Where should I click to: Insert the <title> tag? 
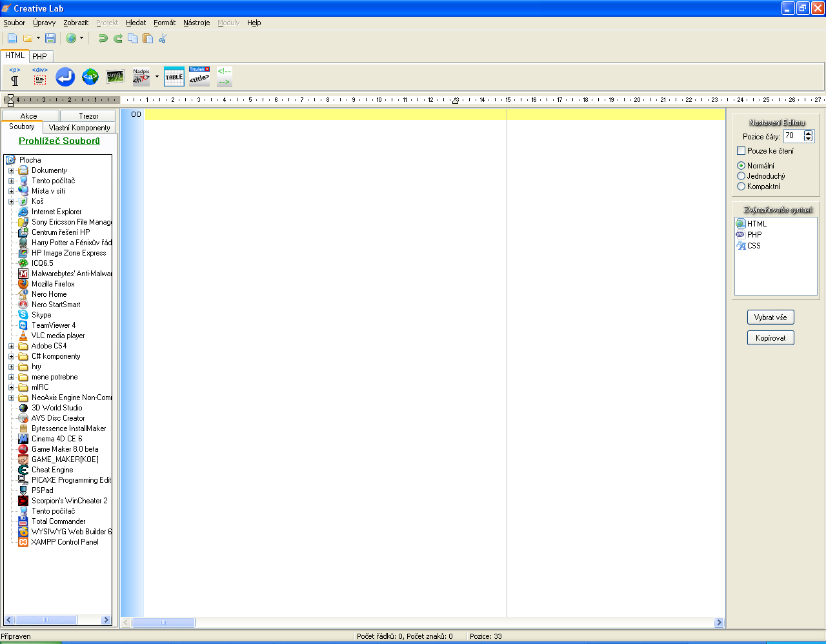click(199, 77)
